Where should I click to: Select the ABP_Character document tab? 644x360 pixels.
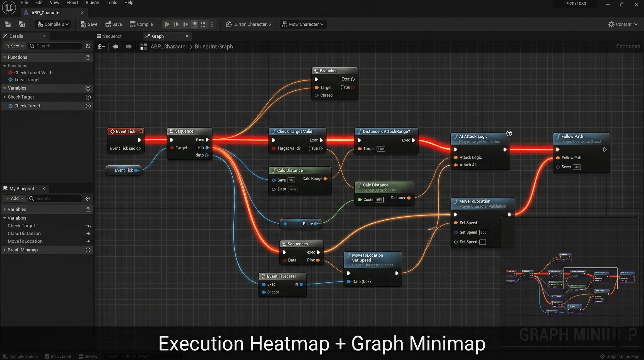tap(54, 13)
